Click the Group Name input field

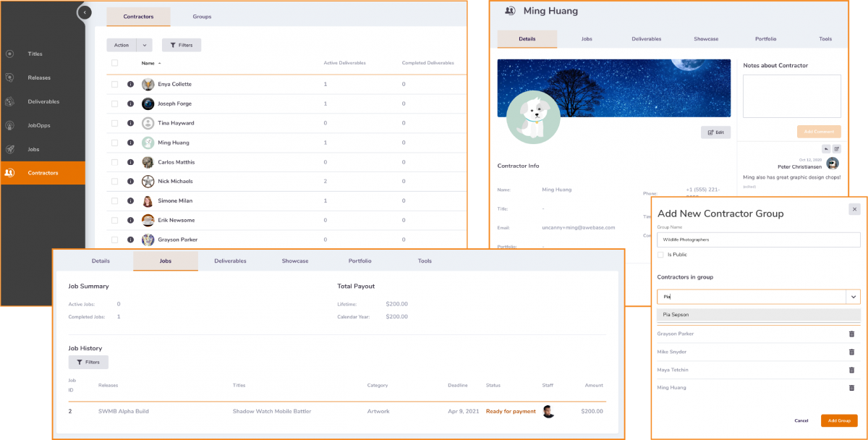(758, 240)
